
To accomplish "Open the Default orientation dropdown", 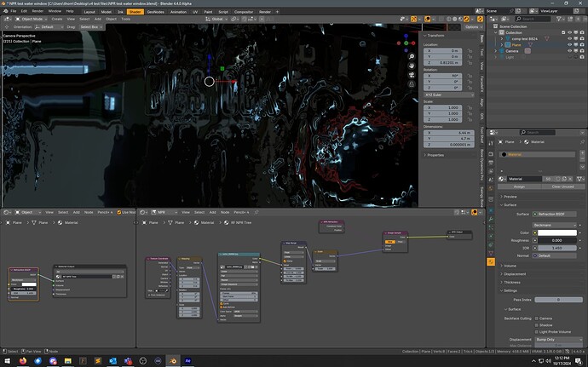I will point(49,27).
